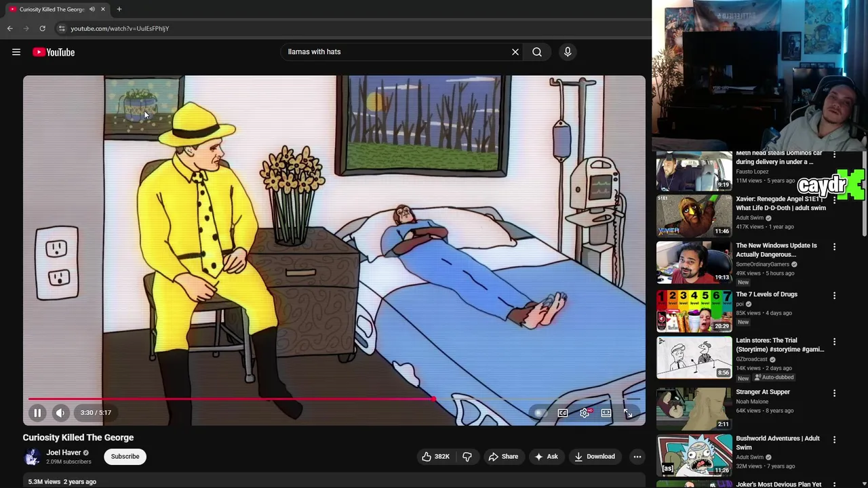Click the 'Auto-dubbed' badge on Latin stores video
Screen dimensions: 868x488
coord(774,378)
